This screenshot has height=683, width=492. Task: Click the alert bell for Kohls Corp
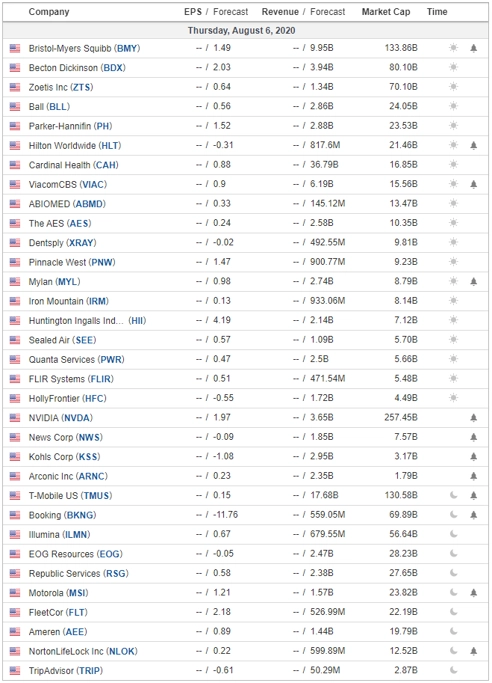(474, 456)
